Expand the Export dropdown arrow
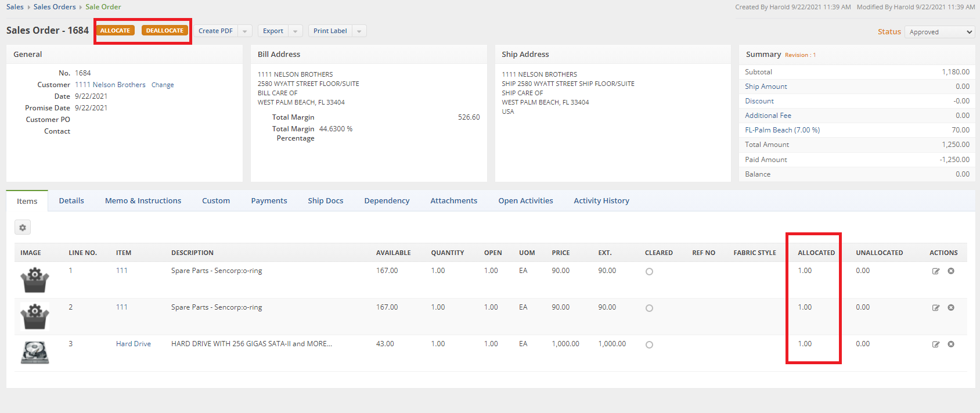This screenshot has height=413, width=980. point(296,31)
